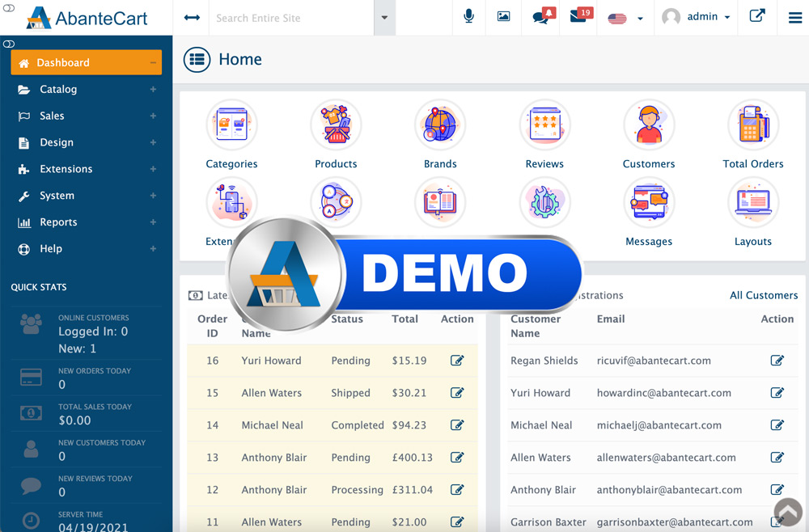The height and width of the screenshot is (532, 809).
Task: Select Catalog in the sidebar
Action: (x=87, y=89)
